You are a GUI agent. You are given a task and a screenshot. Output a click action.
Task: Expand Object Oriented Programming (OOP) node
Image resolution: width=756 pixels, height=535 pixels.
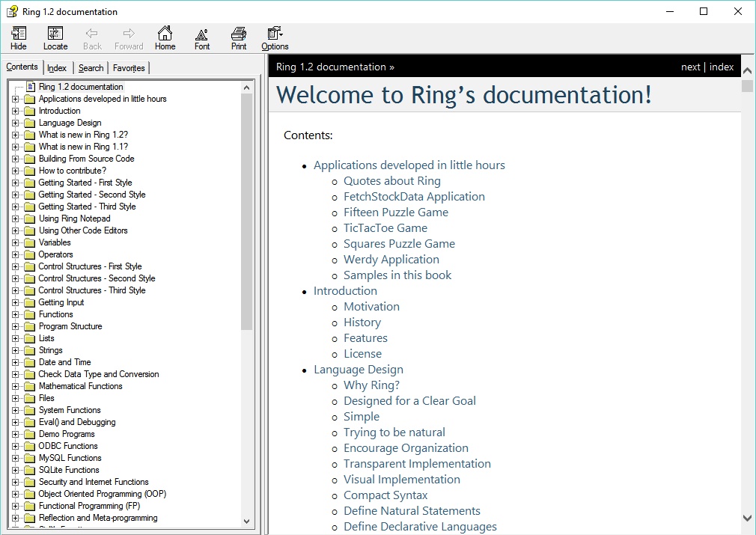click(x=16, y=494)
